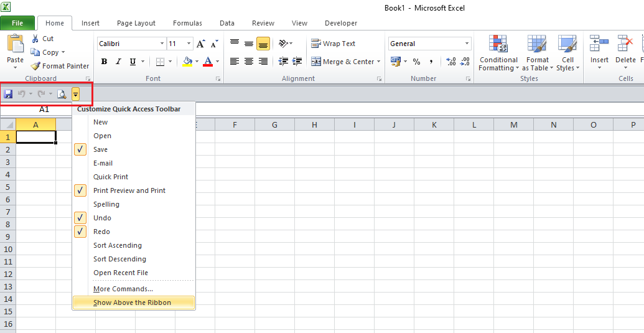Open the General number format dropdown

coord(467,44)
